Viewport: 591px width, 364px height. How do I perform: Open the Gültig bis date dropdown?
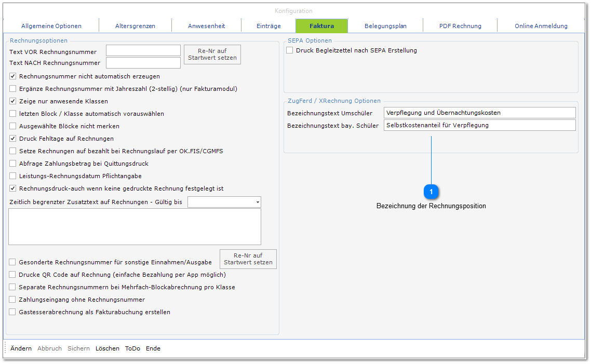tap(258, 202)
